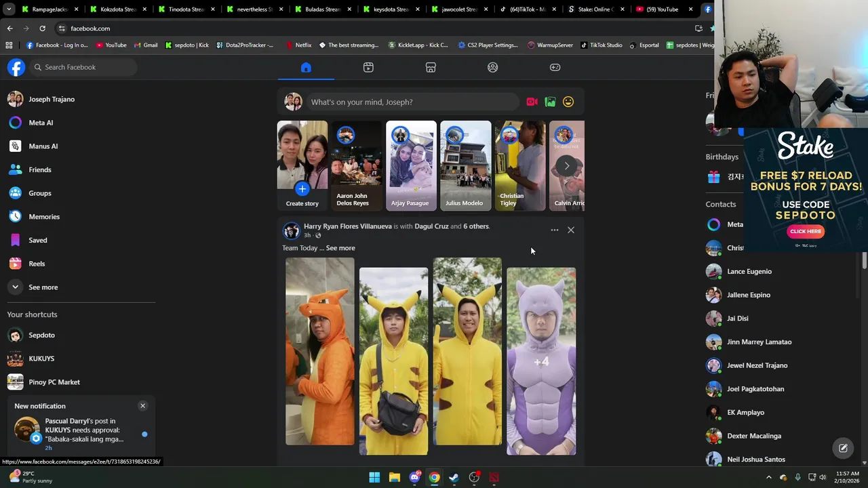This screenshot has height=488, width=868.
Task: Open the Marketplace tab icon
Action: click(431, 67)
